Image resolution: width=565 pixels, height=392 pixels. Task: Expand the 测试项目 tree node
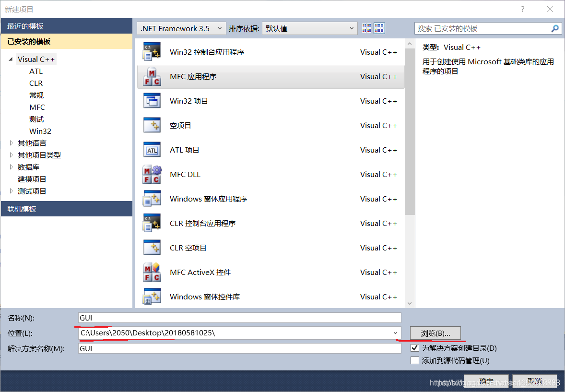[11, 191]
